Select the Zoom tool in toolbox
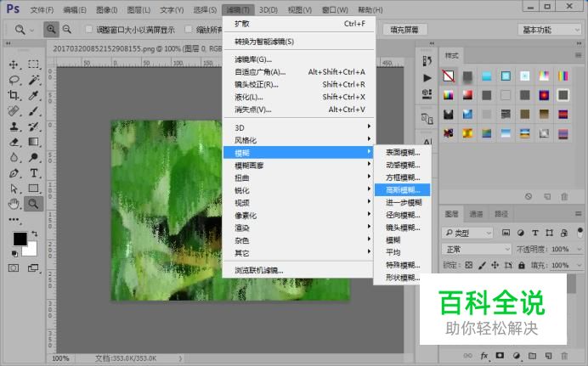The height and width of the screenshot is (366, 588). pos(33,204)
